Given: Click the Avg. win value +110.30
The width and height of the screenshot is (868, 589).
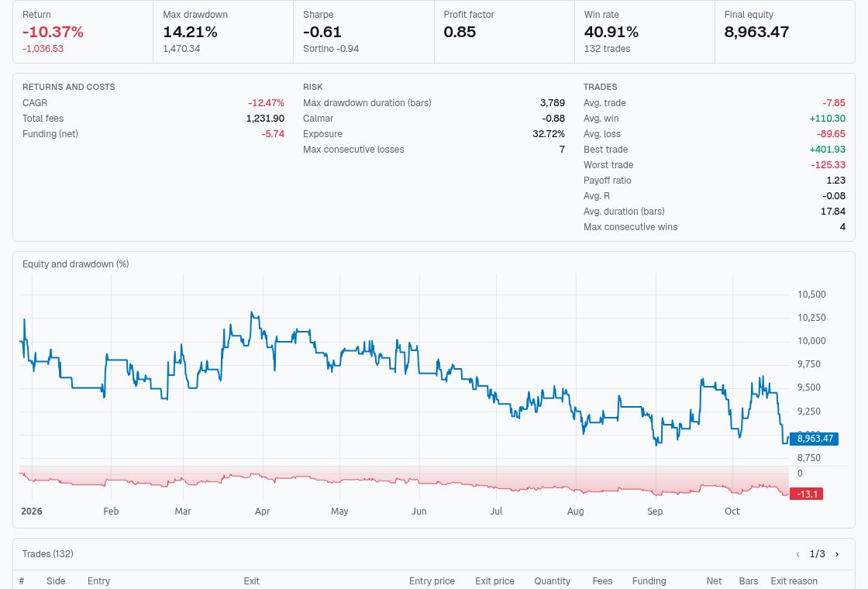Looking at the screenshot, I should click(828, 119).
